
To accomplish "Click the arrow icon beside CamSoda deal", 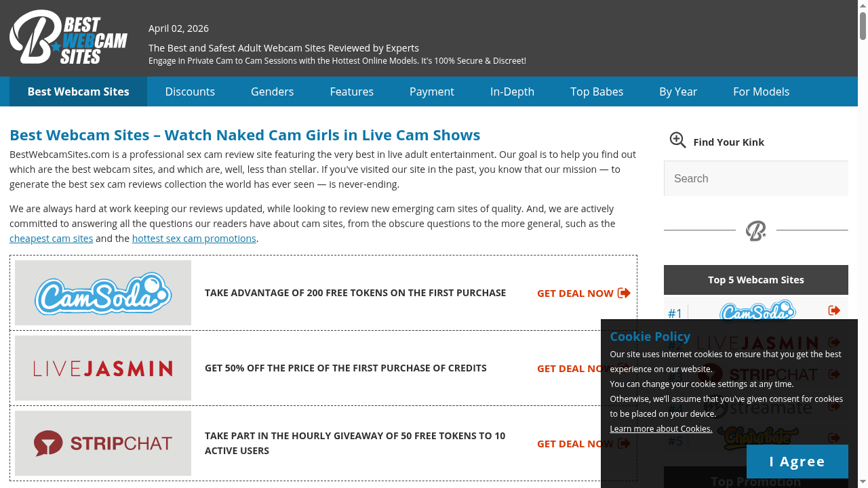I will coord(624,293).
